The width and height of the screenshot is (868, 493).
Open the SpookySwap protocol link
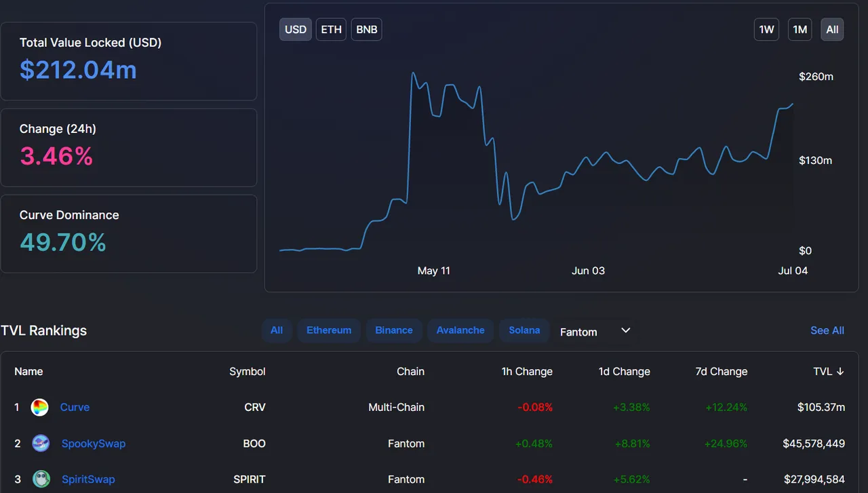pyautogui.click(x=94, y=443)
